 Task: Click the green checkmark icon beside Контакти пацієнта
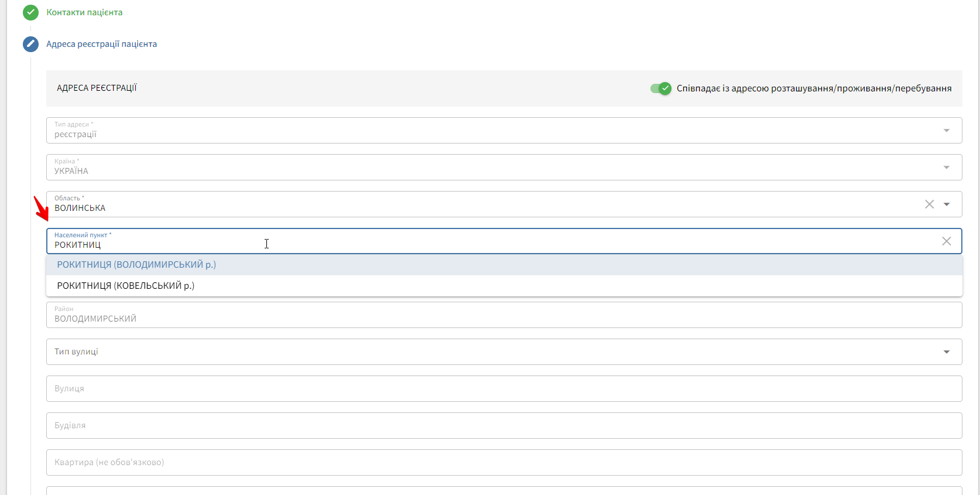coord(30,12)
